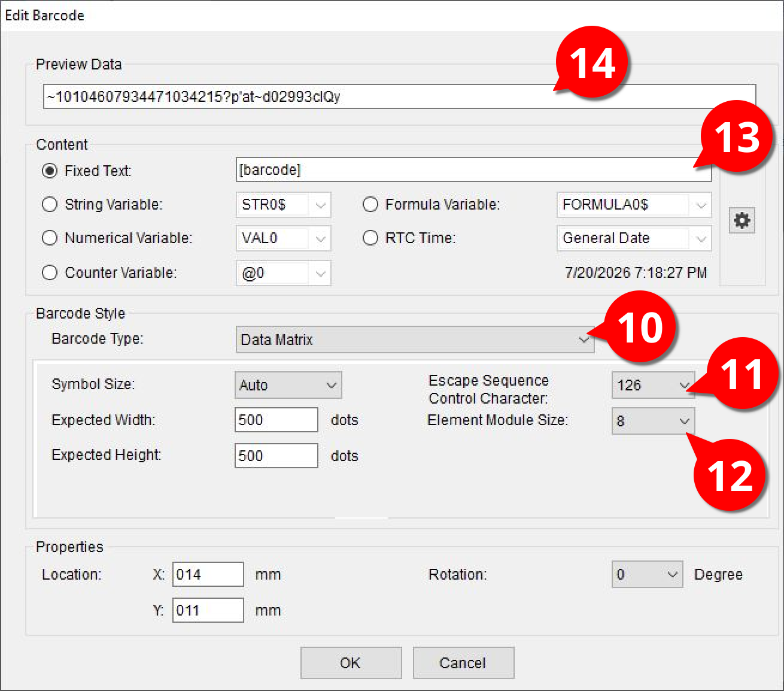Click the Barcode Type label

[x=98, y=339]
